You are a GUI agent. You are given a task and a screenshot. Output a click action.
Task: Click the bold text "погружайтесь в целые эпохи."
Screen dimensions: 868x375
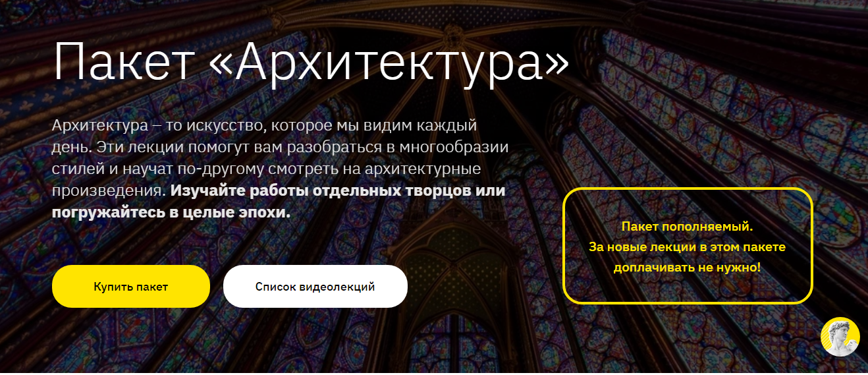click(171, 214)
